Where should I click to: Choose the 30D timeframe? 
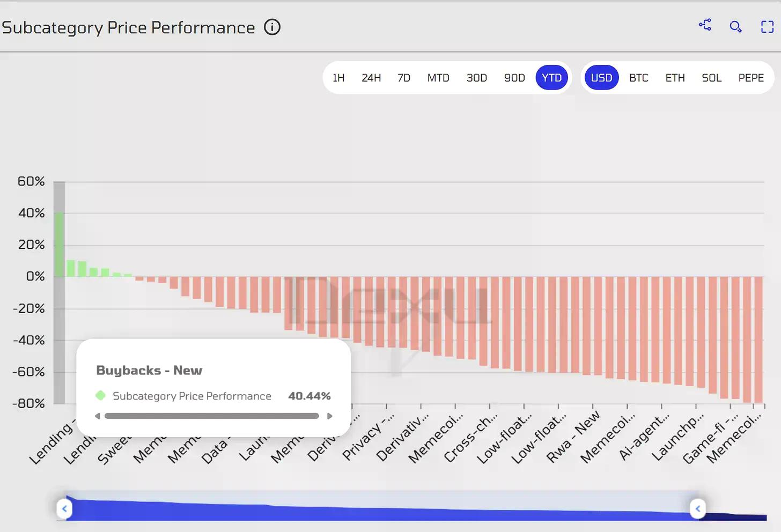point(476,78)
